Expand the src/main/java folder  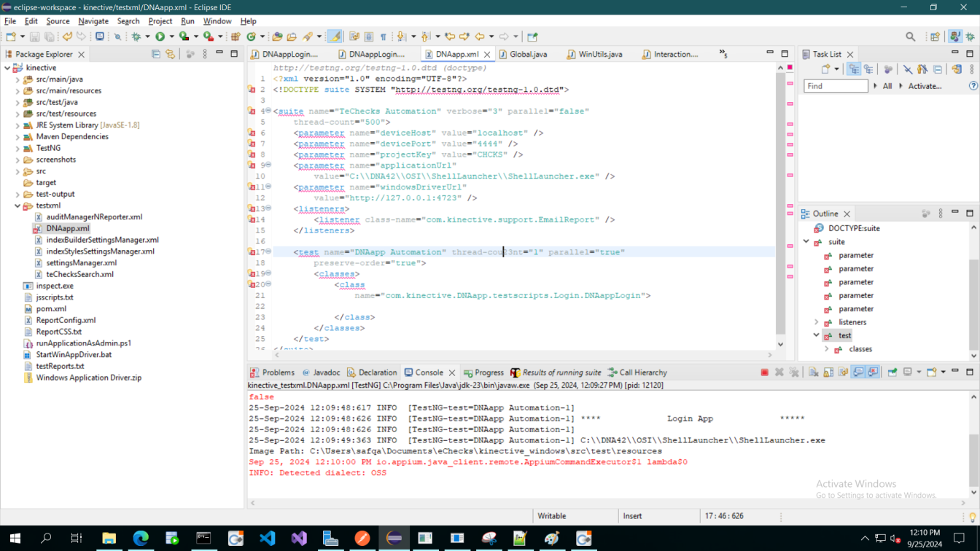point(17,79)
